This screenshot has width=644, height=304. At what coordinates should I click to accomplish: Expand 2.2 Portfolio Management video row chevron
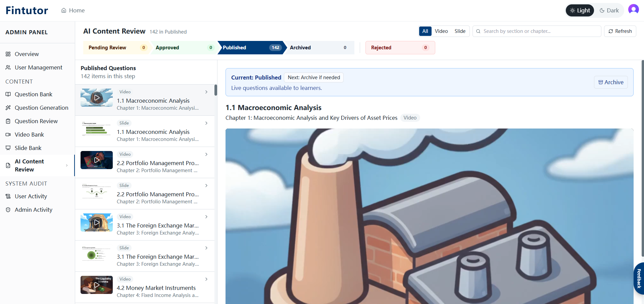[206, 154]
